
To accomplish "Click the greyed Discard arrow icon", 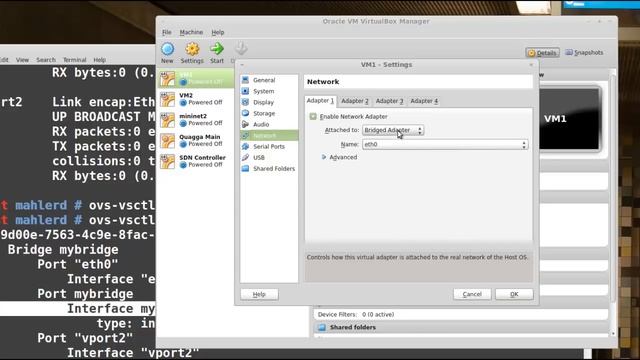I will [241, 49].
